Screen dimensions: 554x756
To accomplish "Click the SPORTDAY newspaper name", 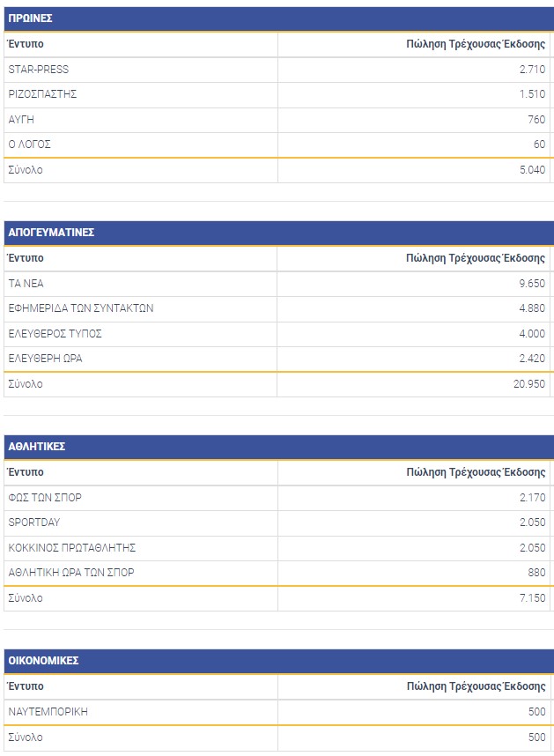I will (34, 523).
